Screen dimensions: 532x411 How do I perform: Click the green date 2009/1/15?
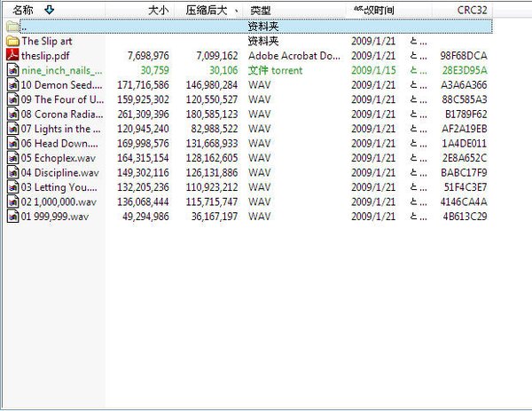pos(373,70)
